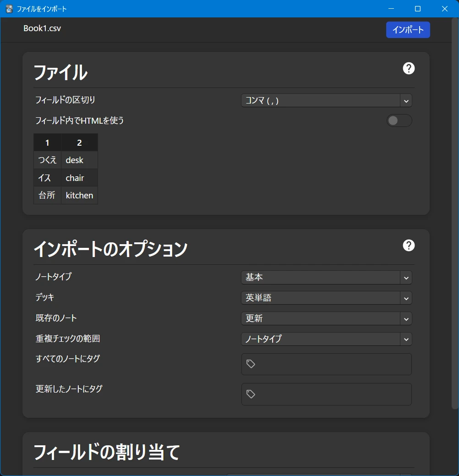This screenshot has height=476, width=459.
Task: Maximize the ファイルをインポート window
Action: click(x=417, y=9)
